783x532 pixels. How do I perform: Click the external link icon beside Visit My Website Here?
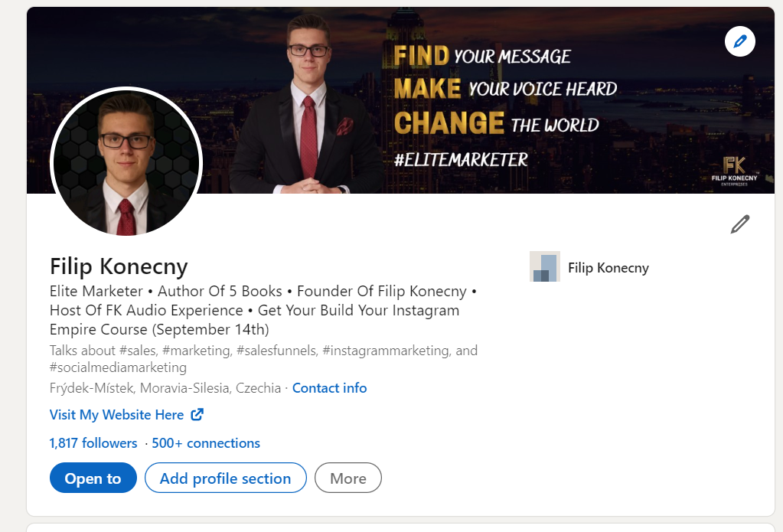pos(196,414)
